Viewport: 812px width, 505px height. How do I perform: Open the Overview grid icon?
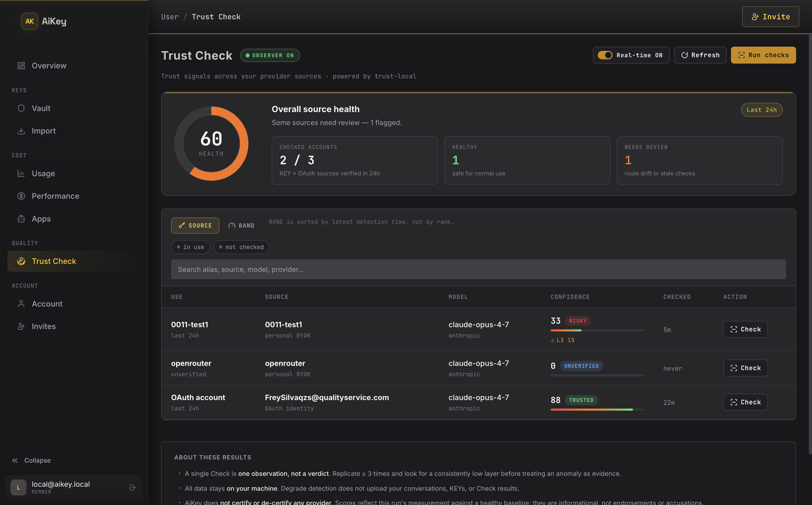[x=21, y=65]
